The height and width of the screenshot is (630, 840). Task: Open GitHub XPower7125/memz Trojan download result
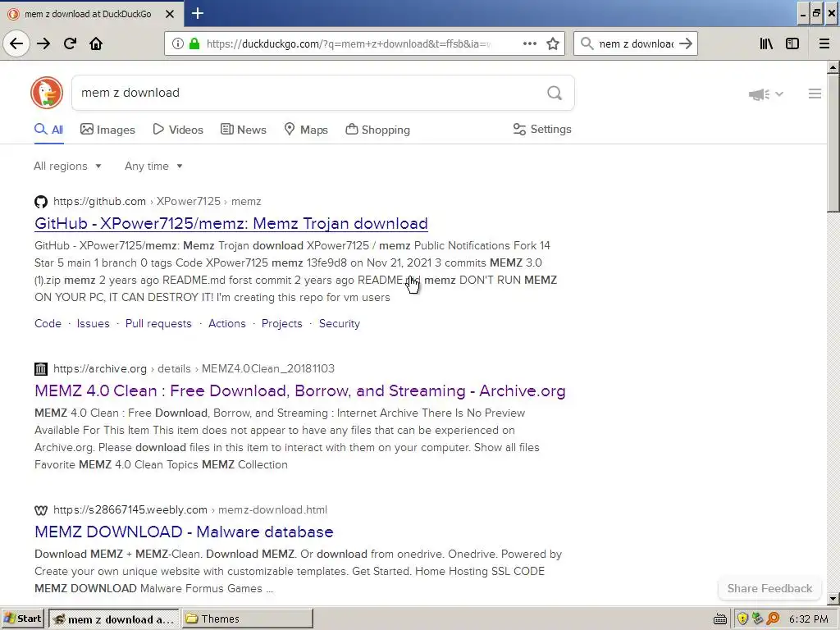click(x=231, y=223)
